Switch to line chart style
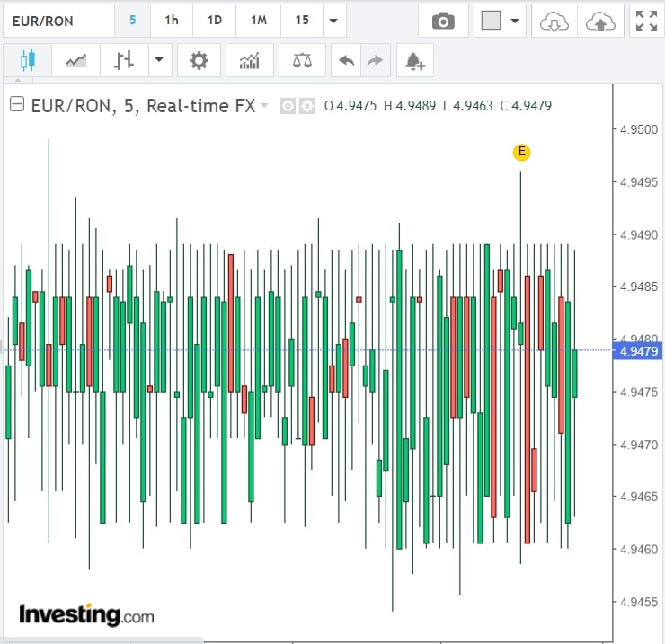 coord(76,61)
